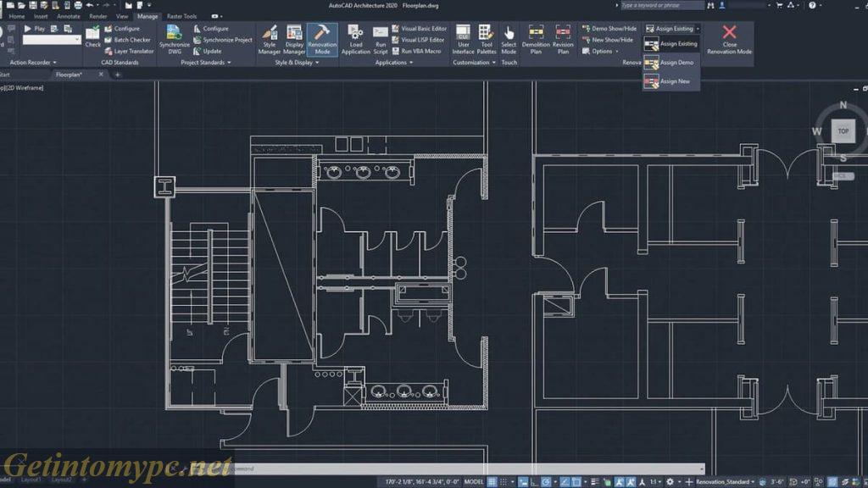The width and height of the screenshot is (868, 488).
Task: Switch to Home ribbon tab
Action: (x=17, y=17)
